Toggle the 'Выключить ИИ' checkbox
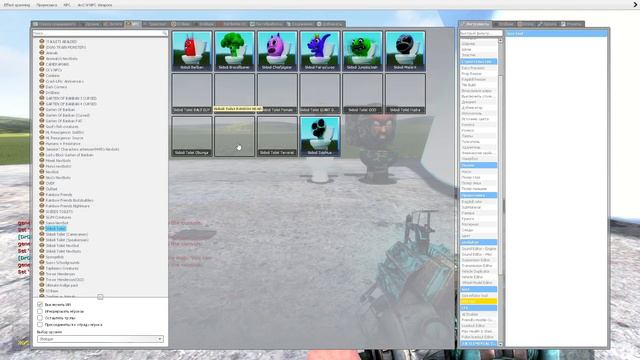The width and height of the screenshot is (640, 360). pyautogui.click(x=40, y=304)
